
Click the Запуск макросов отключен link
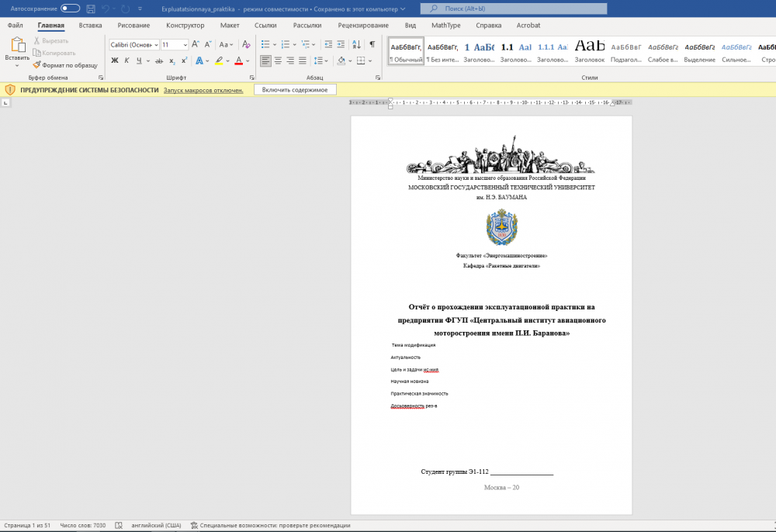(203, 90)
